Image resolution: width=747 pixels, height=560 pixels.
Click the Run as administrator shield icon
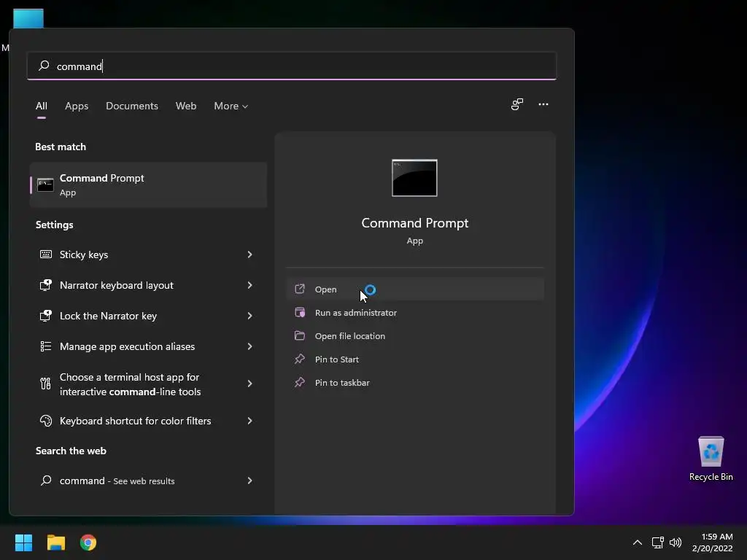tap(300, 312)
